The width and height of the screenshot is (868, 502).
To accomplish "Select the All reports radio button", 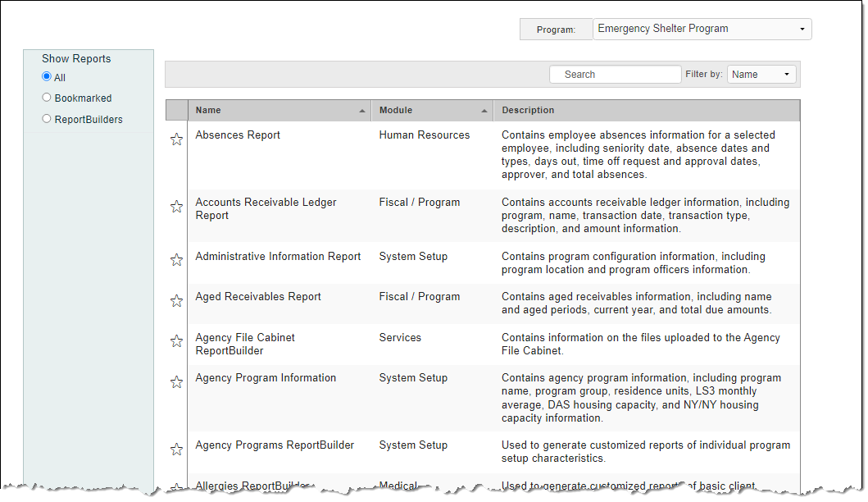I will point(47,76).
